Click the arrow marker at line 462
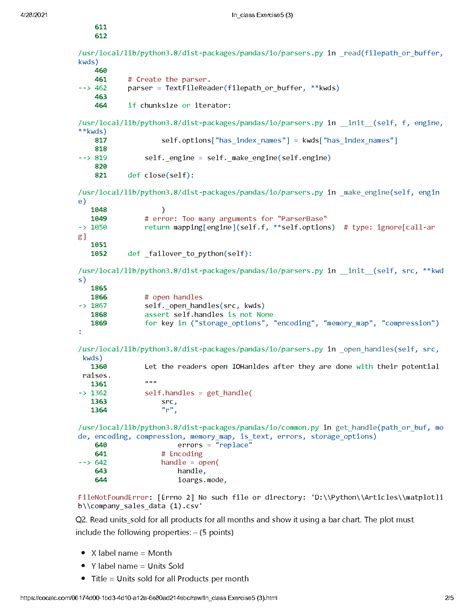 point(84,88)
